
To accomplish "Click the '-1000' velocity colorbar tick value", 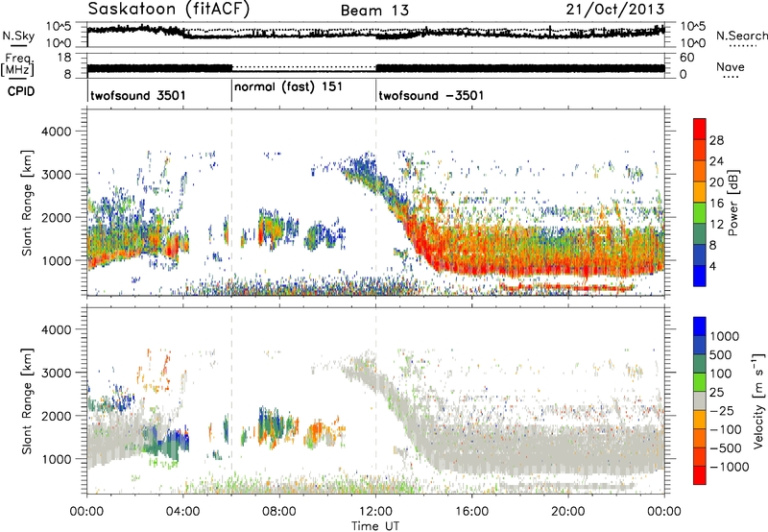I will click(x=729, y=467).
